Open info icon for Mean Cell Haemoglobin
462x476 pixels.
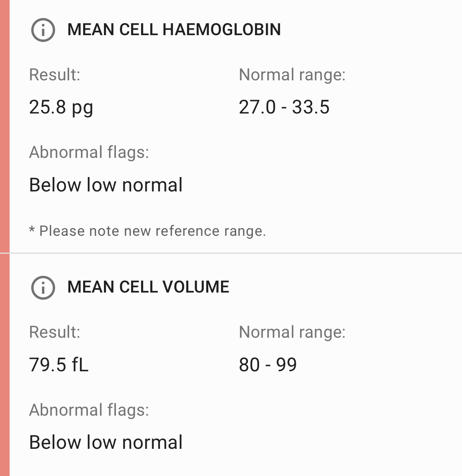click(43, 30)
